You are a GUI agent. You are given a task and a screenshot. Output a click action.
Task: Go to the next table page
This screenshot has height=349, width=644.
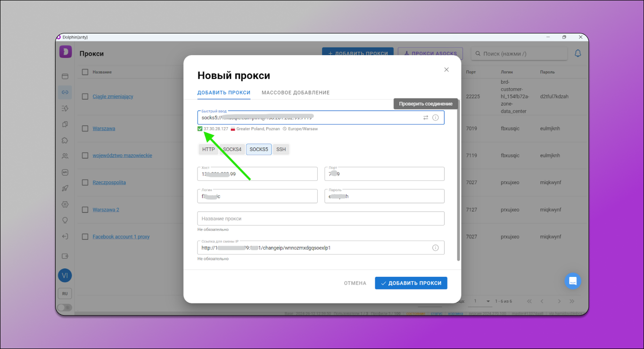pyautogui.click(x=559, y=301)
